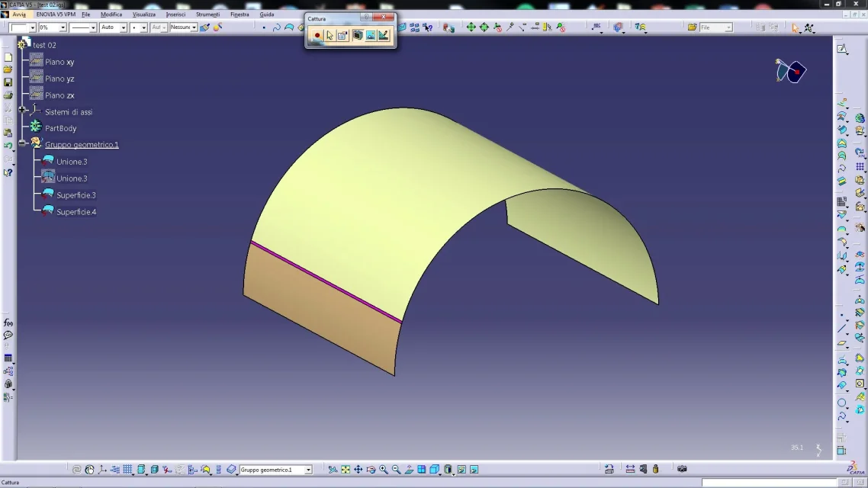Click the New document icon
The image size is (868, 488).
(8, 57)
